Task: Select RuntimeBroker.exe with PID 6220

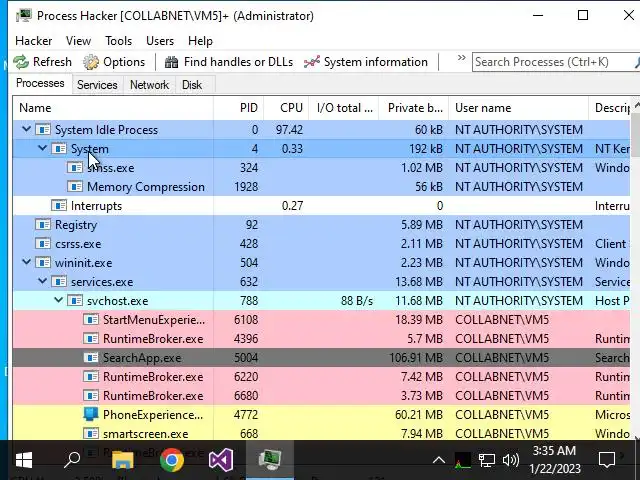Action: click(321, 377)
